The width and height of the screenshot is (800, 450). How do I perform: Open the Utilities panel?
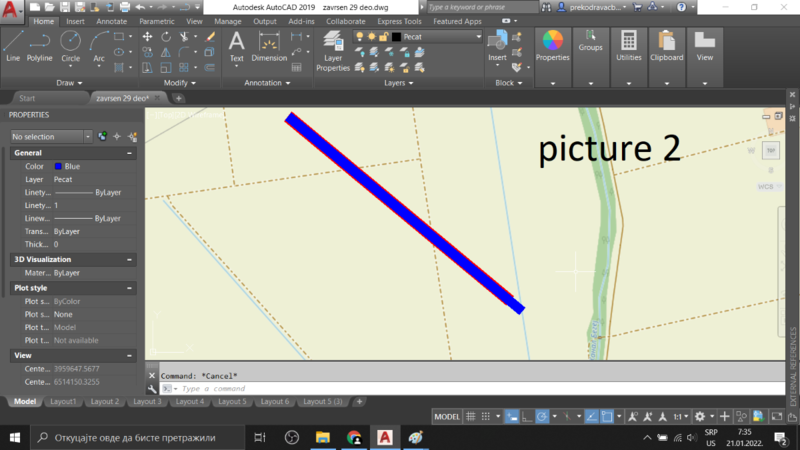pyautogui.click(x=629, y=45)
